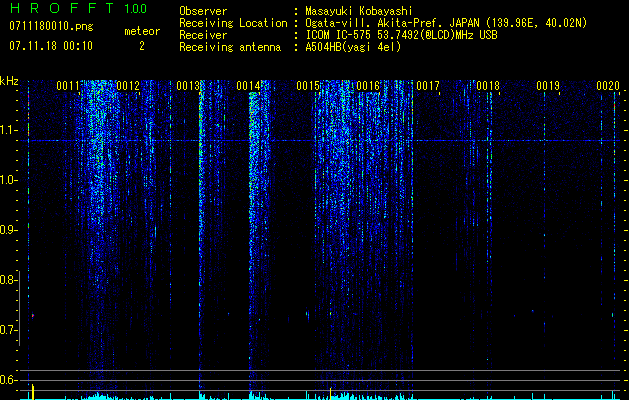Click the 0.6 frequency axis label
The image size is (629, 400).
tap(9, 380)
